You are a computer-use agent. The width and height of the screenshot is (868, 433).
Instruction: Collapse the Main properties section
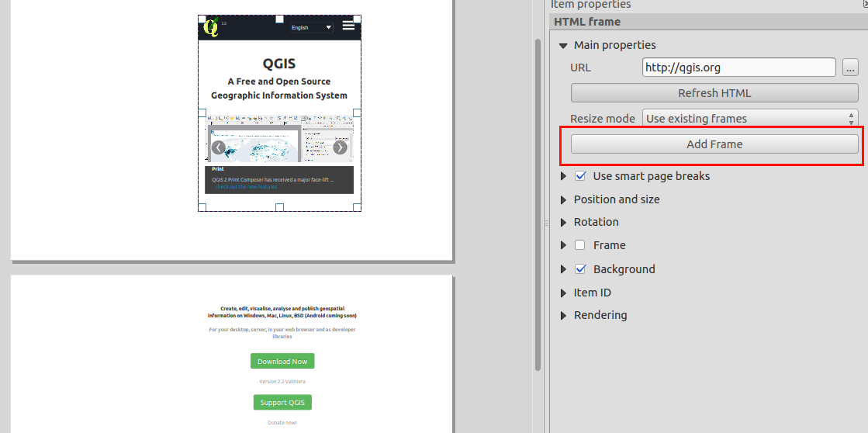point(564,45)
